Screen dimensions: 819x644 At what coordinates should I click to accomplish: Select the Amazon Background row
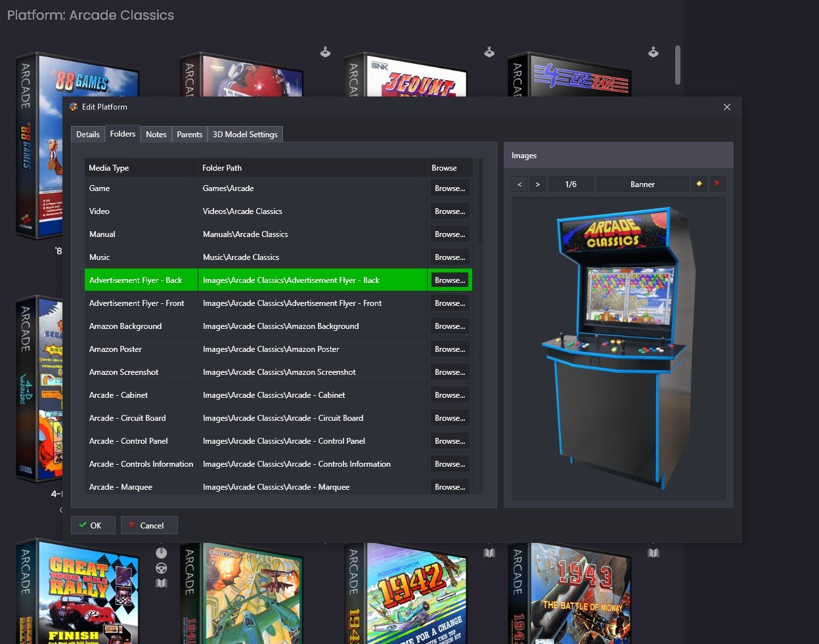click(x=278, y=326)
